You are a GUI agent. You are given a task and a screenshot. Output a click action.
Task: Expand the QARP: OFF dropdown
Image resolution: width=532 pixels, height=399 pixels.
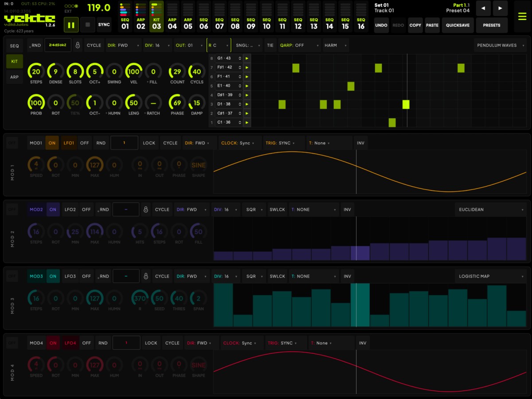(x=299, y=45)
